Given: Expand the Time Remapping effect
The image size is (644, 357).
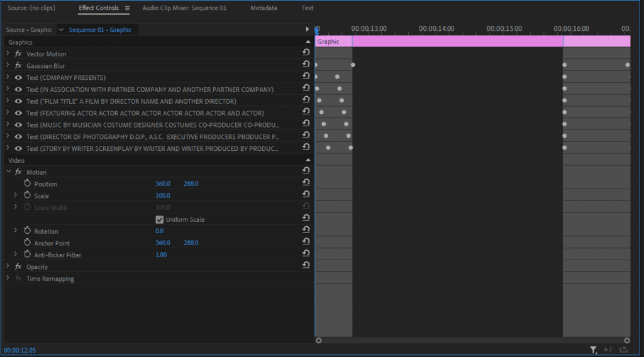Looking at the screenshot, I should [8, 278].
